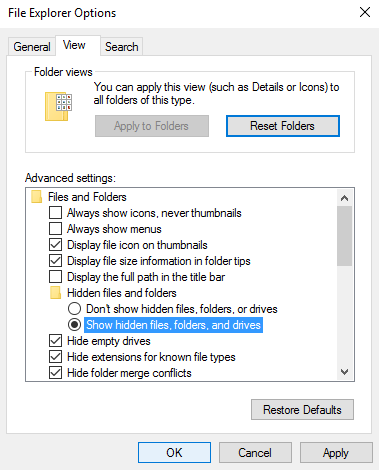Click the scroll down arrow in Advanced settings

tap(344, 371)
